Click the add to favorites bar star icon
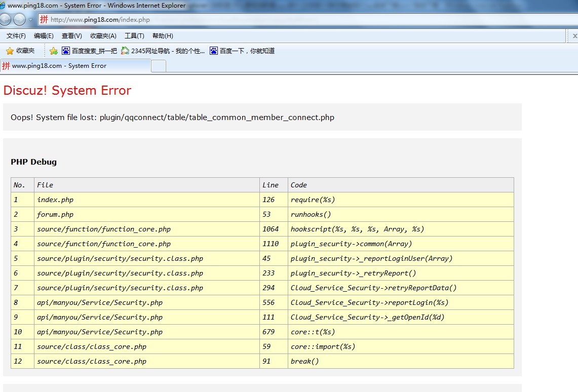Image resolution: width=578 pixels, height=392 pixels. 54,51
